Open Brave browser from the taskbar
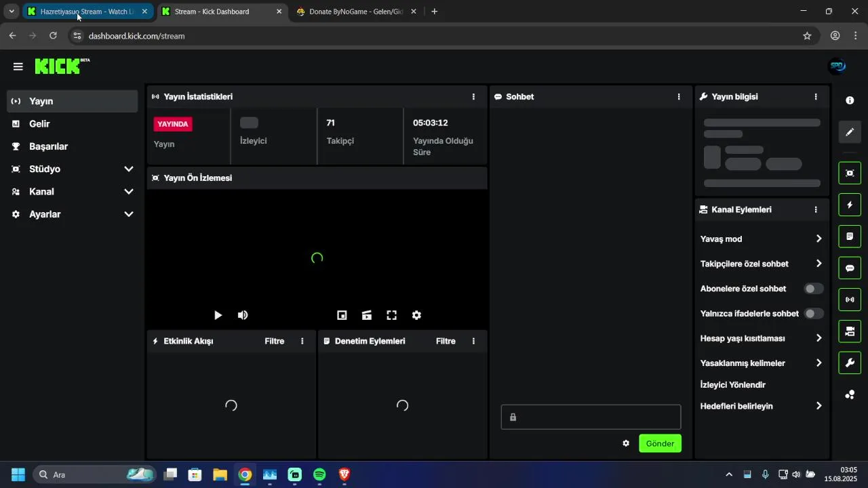This screenshot has width=868, height=488. 344,474
